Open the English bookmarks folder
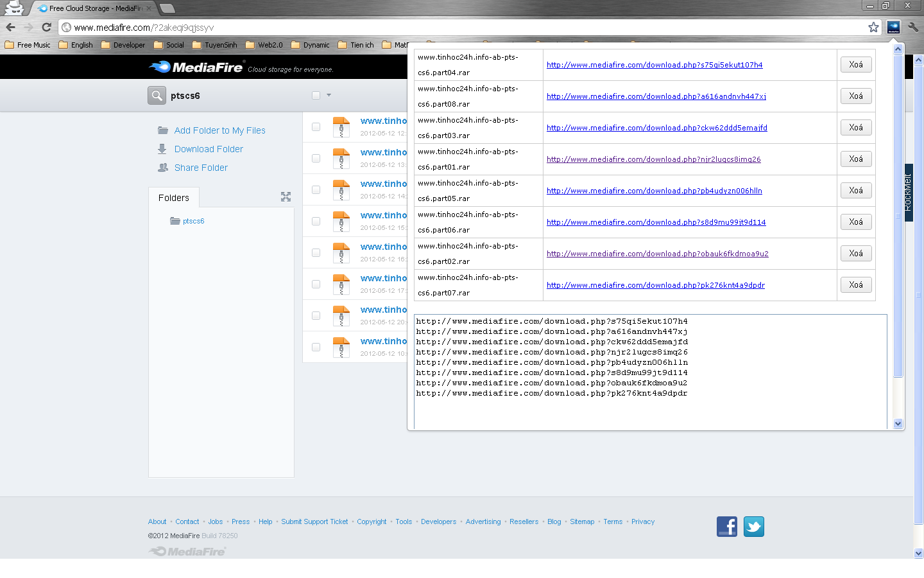 (76, 45)
